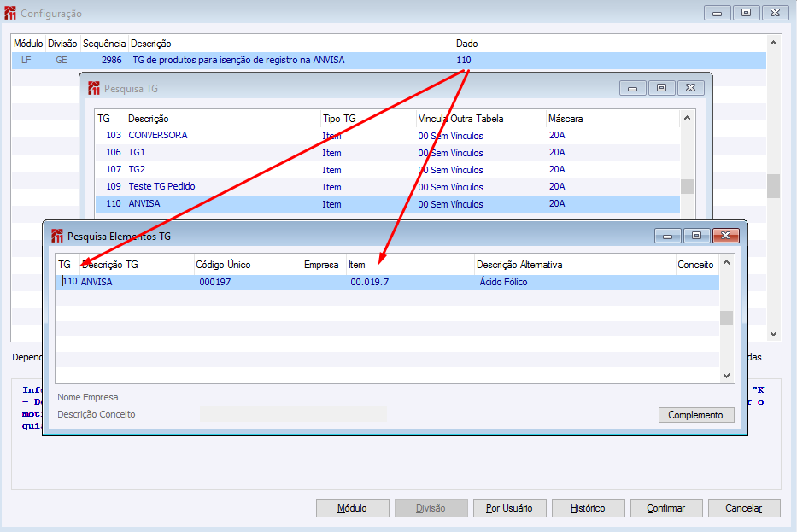Click the TG cell 110 in elements grid

(70, 282)
